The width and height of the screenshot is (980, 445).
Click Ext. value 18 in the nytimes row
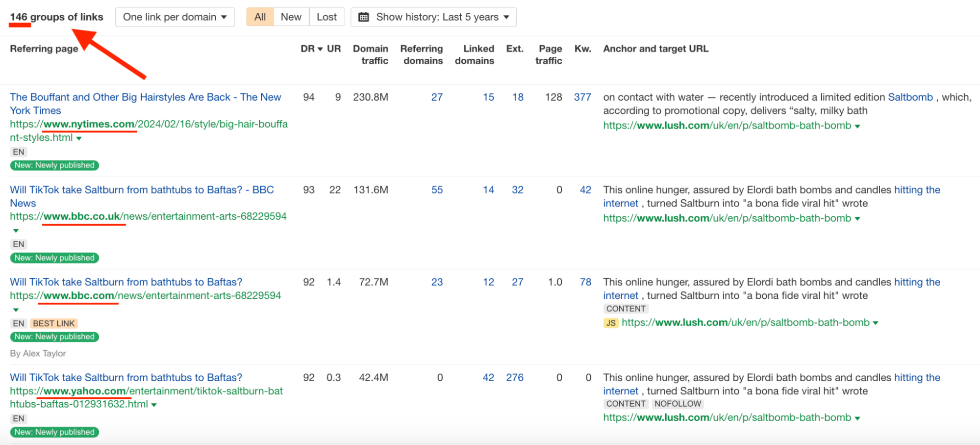518,97
